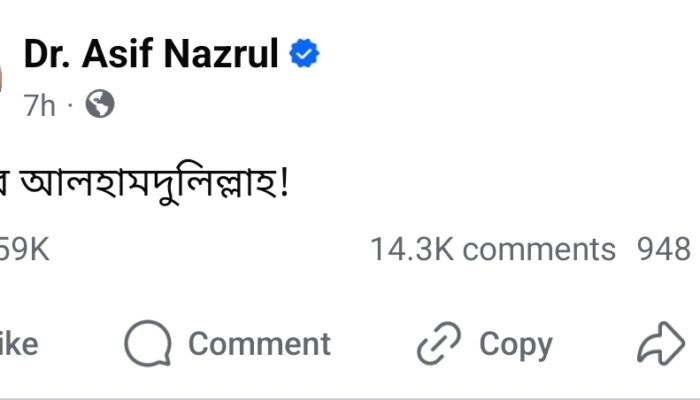Open the 14.3K comments list
The image size is (700, 400).
tap(492, 249)
